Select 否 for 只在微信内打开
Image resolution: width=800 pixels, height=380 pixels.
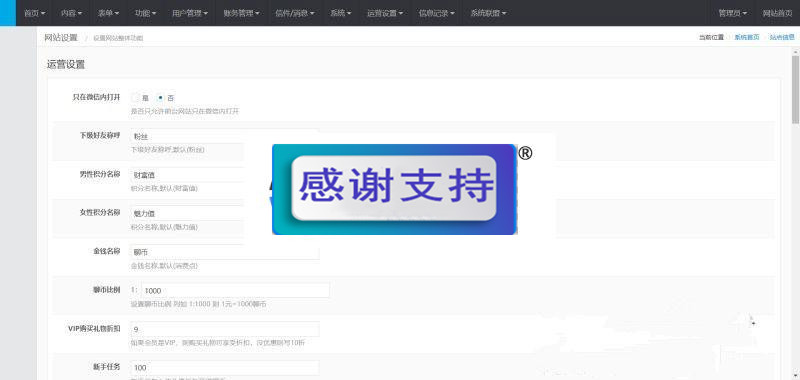[x=160, y=97]
